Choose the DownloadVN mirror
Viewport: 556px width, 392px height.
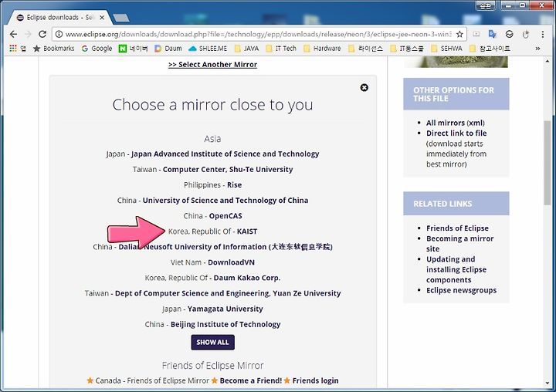pos(231,262)
